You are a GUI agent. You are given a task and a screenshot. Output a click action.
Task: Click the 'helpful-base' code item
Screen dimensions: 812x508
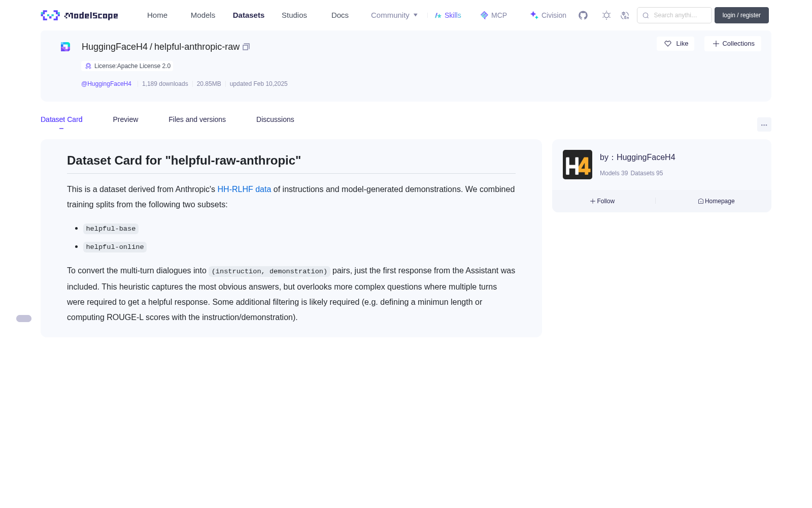click(111, 229)
